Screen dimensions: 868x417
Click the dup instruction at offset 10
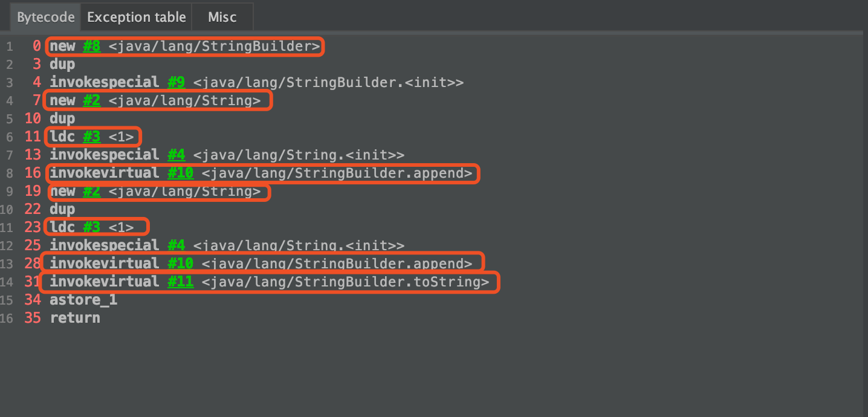pyautogui.click(x=62, y=118)
